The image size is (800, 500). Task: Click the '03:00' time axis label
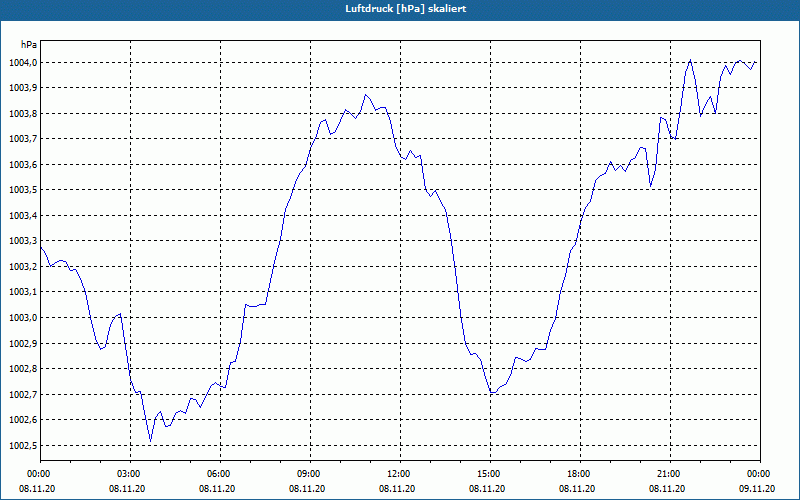click(130, 474)
